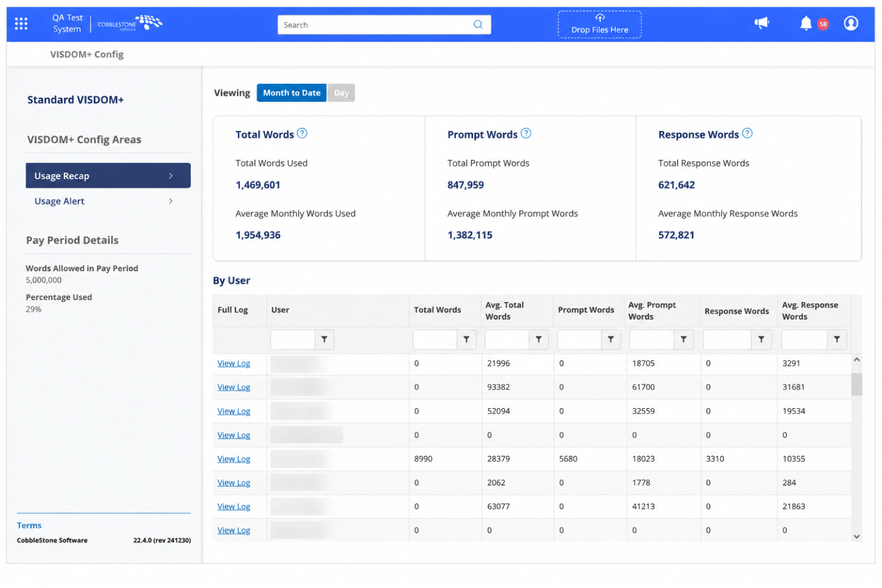
Task: Open the notifications bell icon
Action: 806,23
